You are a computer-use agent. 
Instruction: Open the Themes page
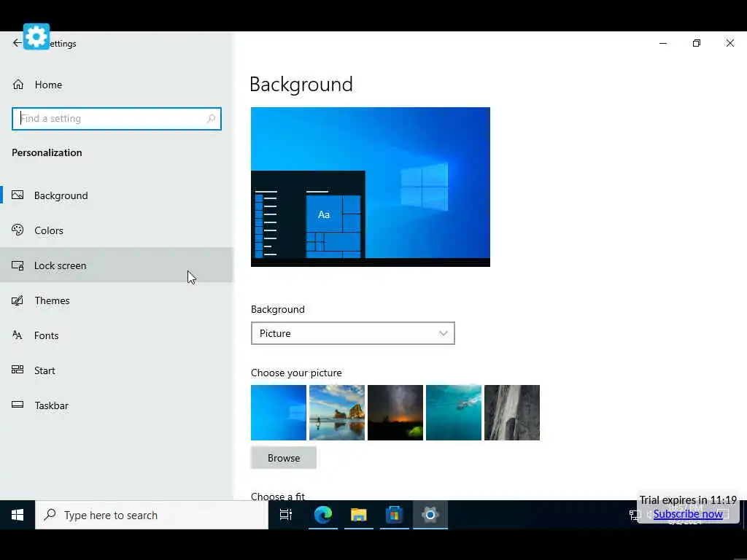point(117,300)
